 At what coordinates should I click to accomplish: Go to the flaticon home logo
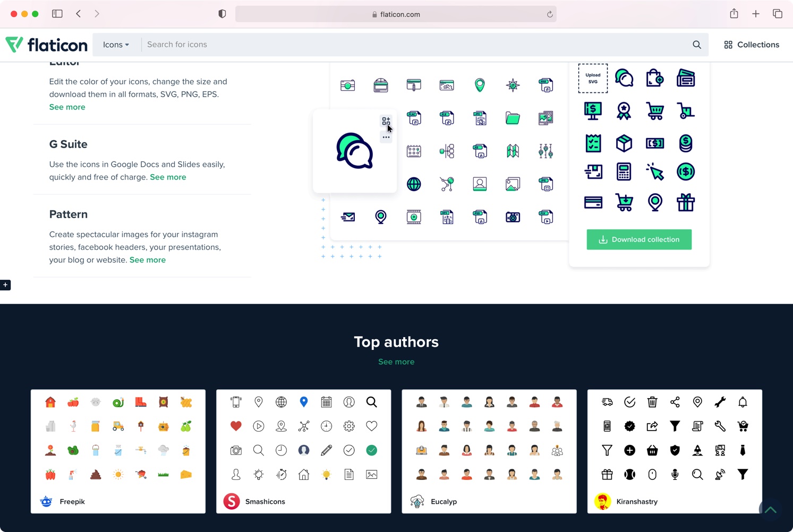point(46,45)
